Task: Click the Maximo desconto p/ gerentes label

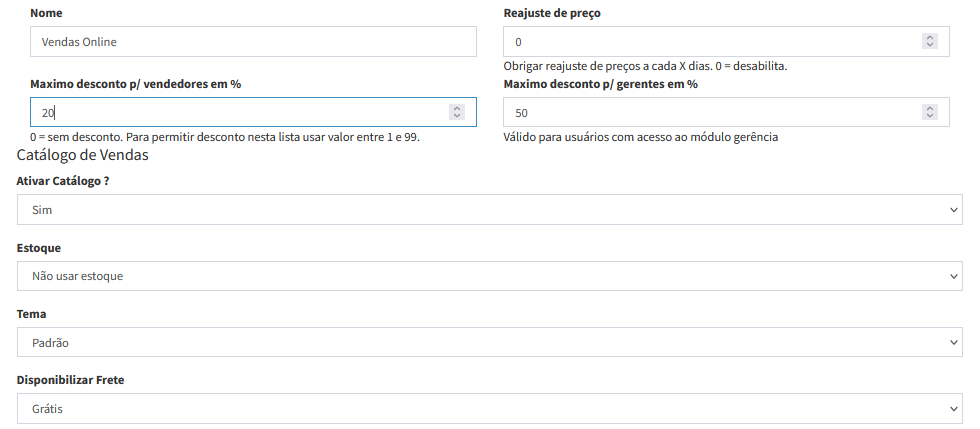Action: coord(600,84)
